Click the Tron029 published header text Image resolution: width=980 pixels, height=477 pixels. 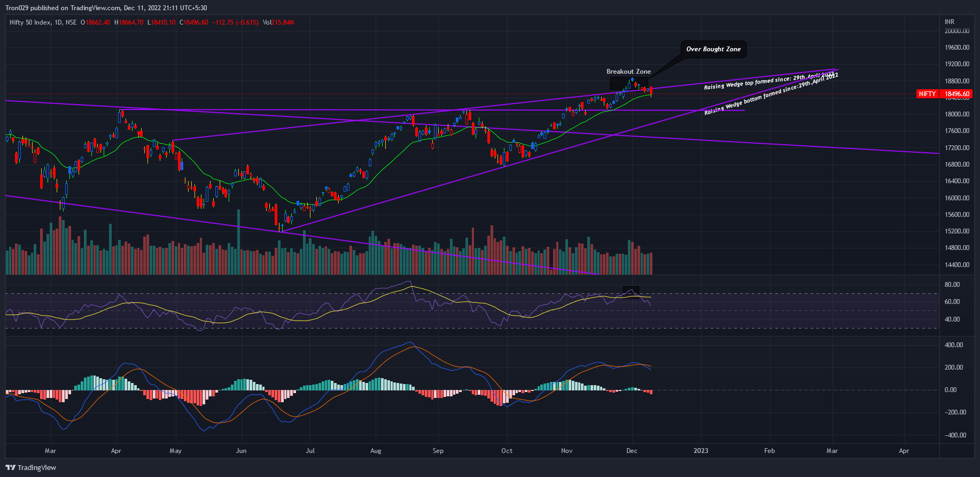[x=106, y=8]
